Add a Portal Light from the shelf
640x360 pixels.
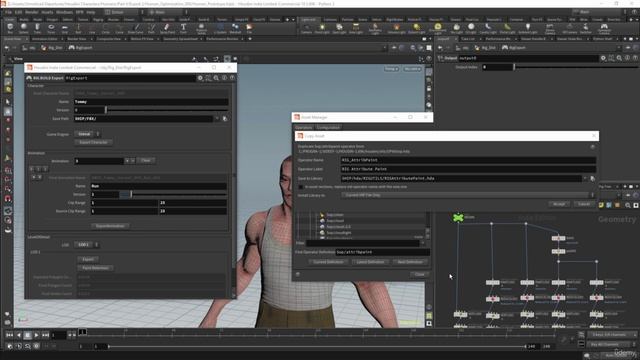(507, 28)
